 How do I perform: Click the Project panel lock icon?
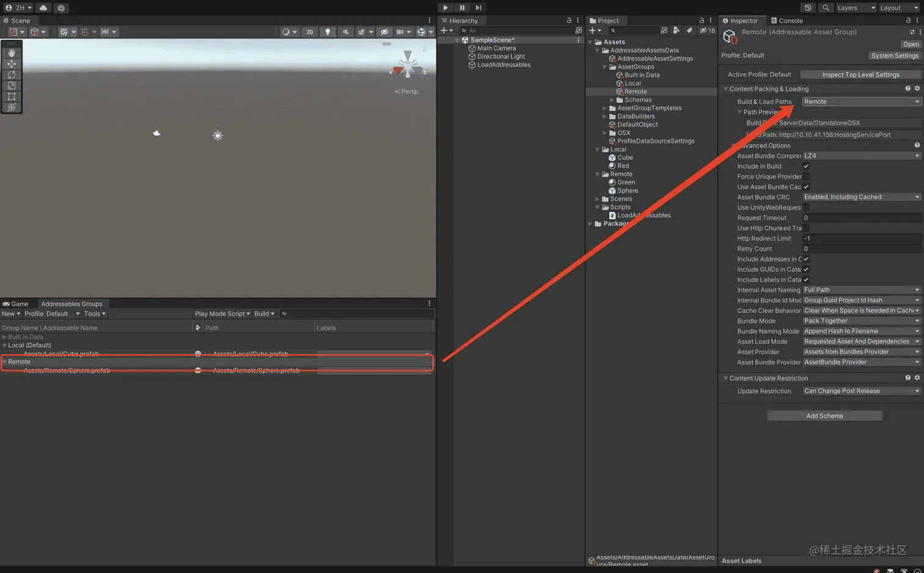point(702,20)
